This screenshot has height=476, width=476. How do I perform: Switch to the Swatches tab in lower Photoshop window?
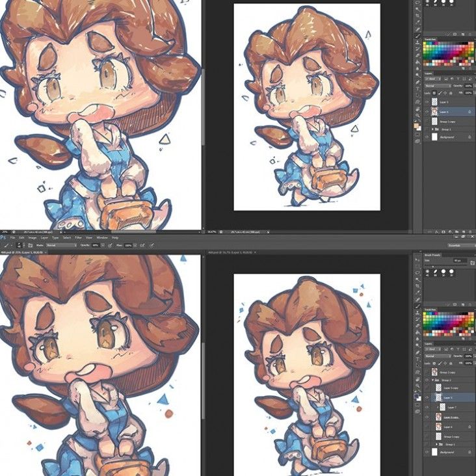coord(430,310)
